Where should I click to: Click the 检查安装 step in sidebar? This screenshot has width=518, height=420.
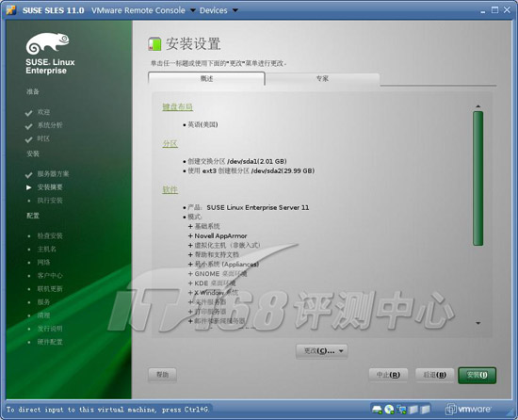[x=50, y=235]
